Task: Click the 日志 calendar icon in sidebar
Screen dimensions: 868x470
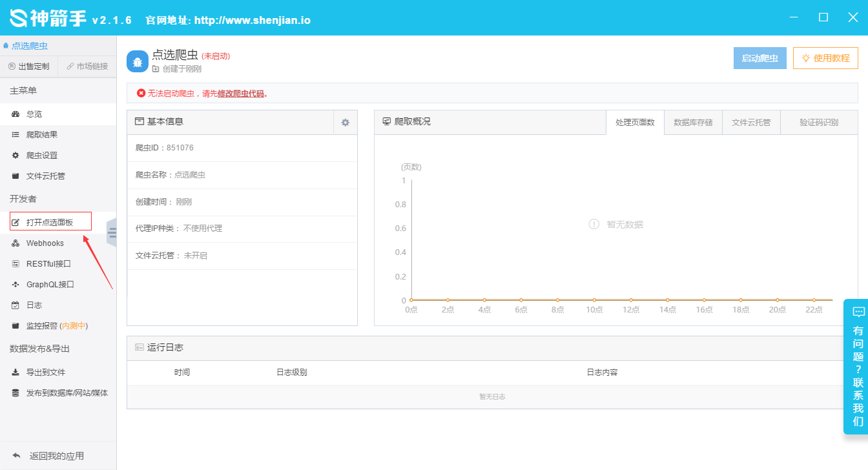Action: [x=15, y=305]
